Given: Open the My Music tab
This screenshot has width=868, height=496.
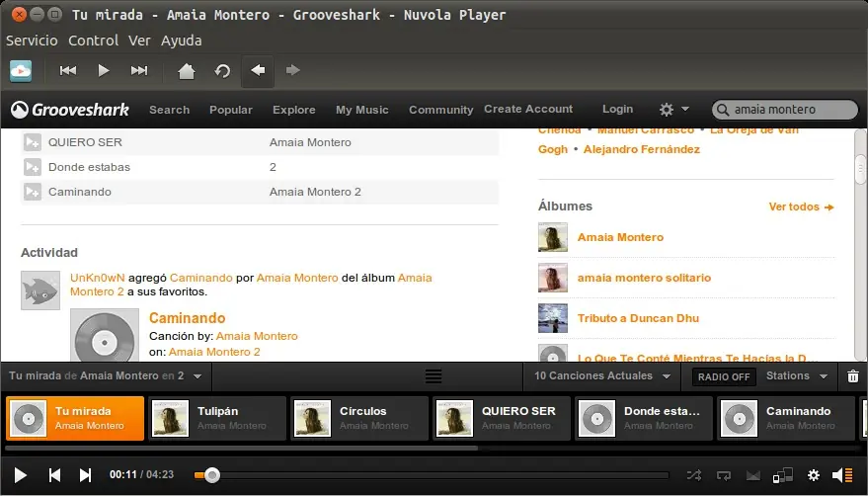Looking at the screenshot, I should [362, 110].
